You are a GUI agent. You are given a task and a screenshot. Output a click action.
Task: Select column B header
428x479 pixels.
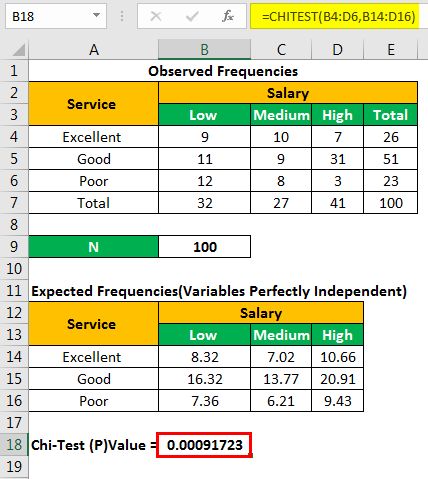point(204,50)
